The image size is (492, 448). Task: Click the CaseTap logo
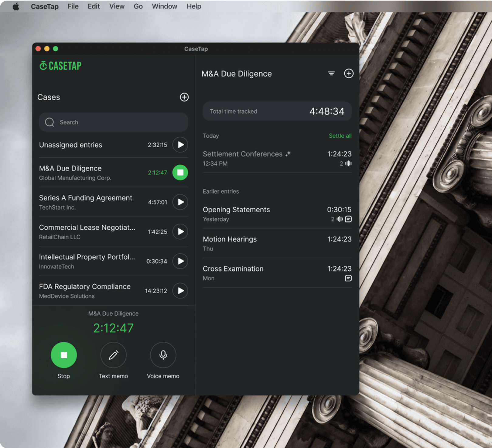(60, 66)
